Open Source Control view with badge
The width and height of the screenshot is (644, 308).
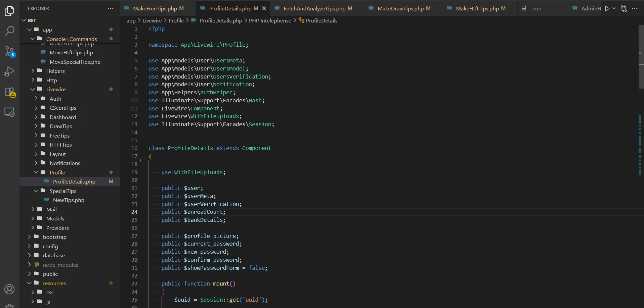tap(9, 51)
